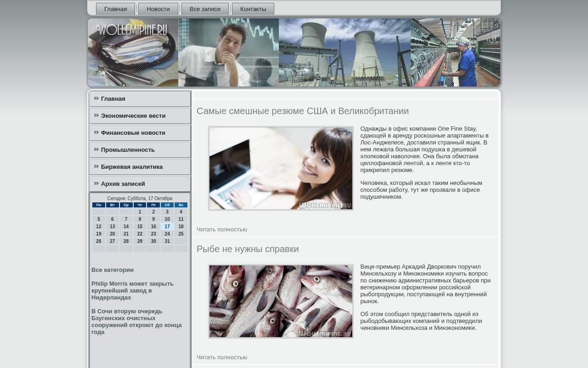Open the Все категории link
Viewport: 588px width, 368px height.
[113, 270]
